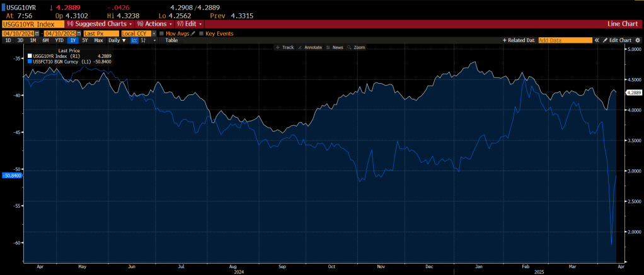Click the Table view button
This screenshot has height=275, width=644.
(x=171, y=40)
